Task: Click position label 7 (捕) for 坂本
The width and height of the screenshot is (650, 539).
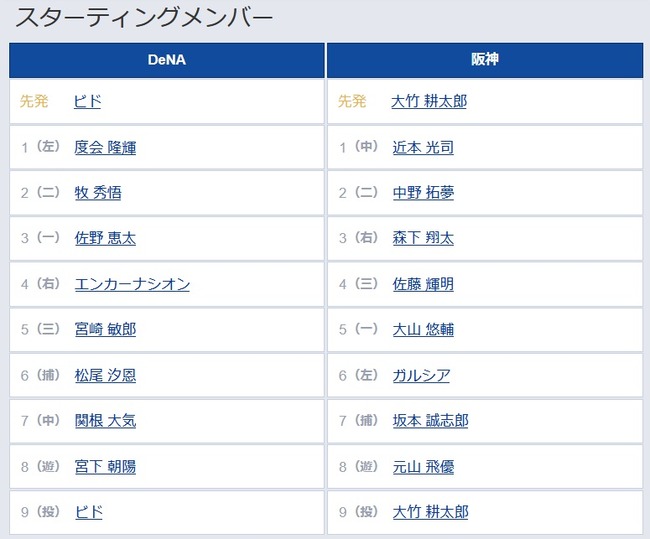Action: 359,420
